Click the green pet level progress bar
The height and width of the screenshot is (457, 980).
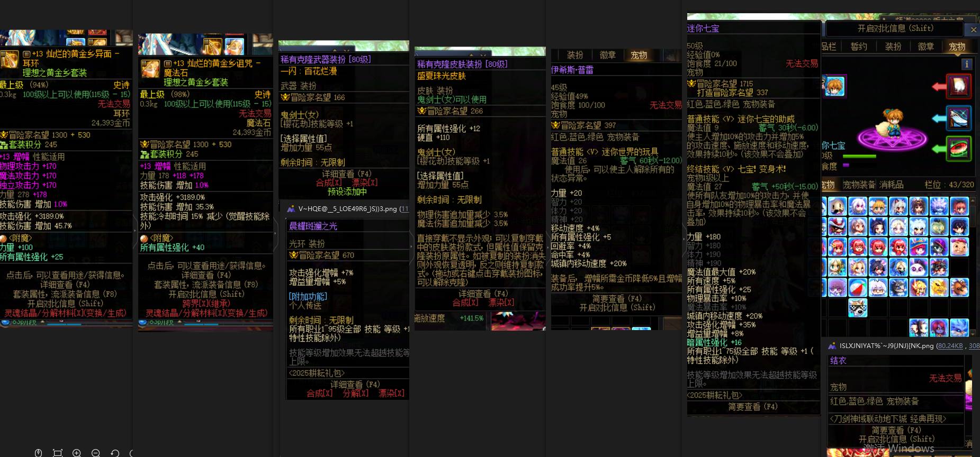[x=859, y=156]
